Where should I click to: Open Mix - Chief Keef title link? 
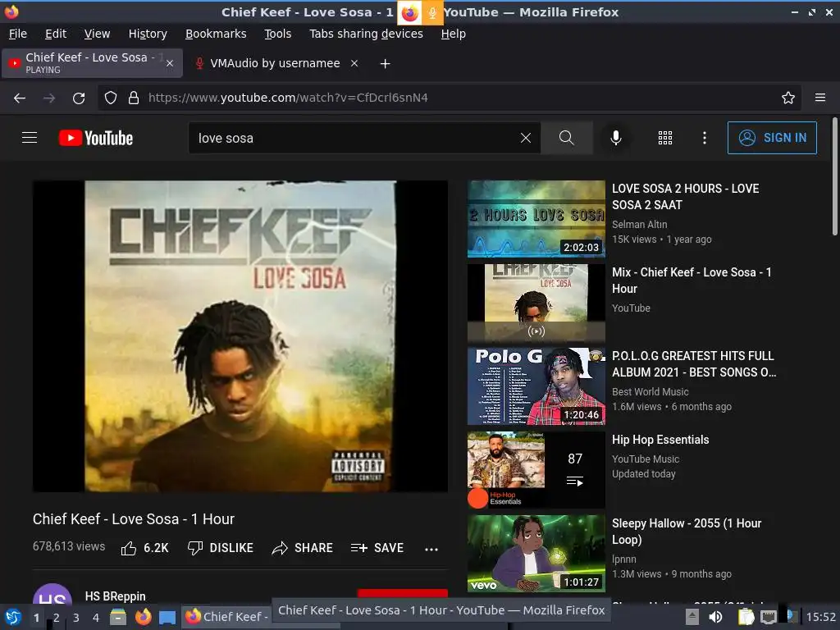[x=692, y=281]
